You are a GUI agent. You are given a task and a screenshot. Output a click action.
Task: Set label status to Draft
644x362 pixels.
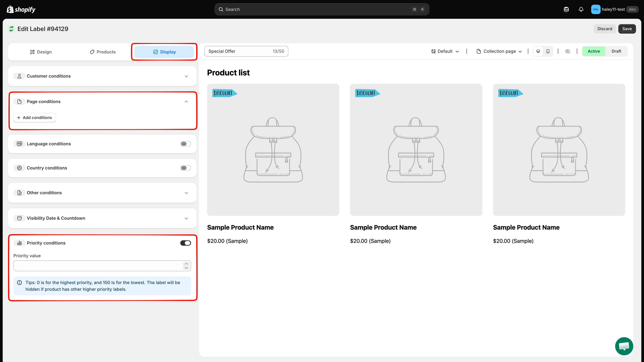click(x=616, y=51)
